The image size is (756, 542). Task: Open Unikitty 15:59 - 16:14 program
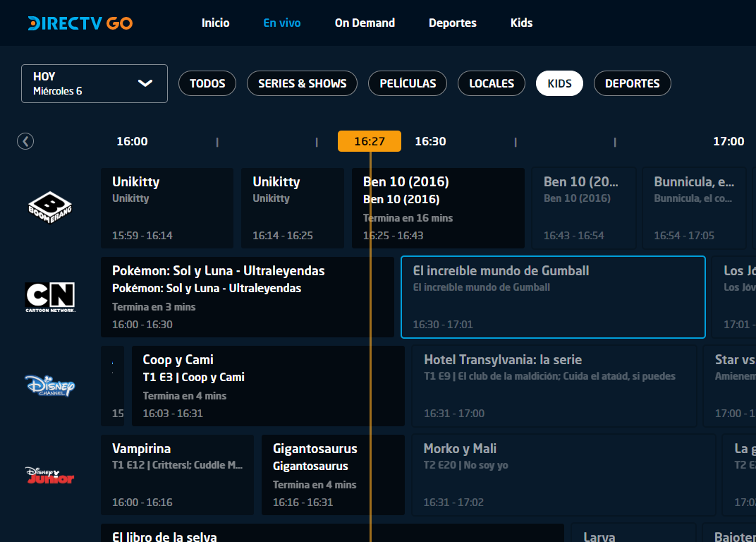coord(167,208)
